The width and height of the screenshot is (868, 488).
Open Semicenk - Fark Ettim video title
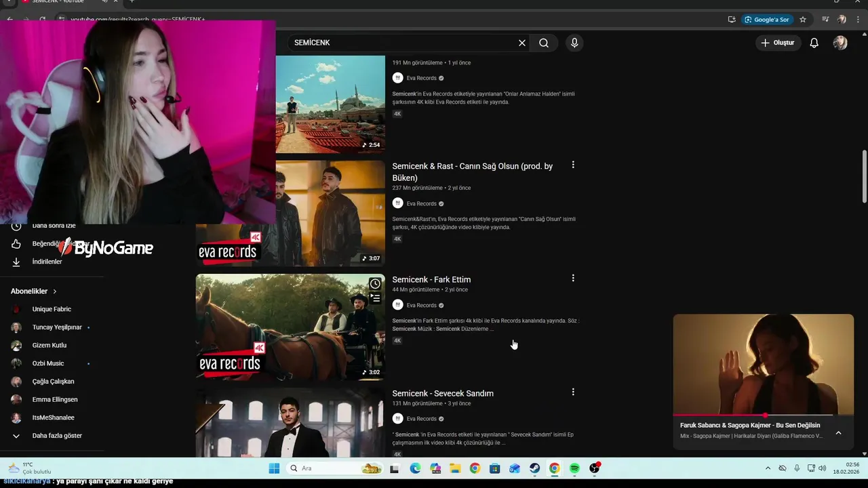[x=431, y=279]
